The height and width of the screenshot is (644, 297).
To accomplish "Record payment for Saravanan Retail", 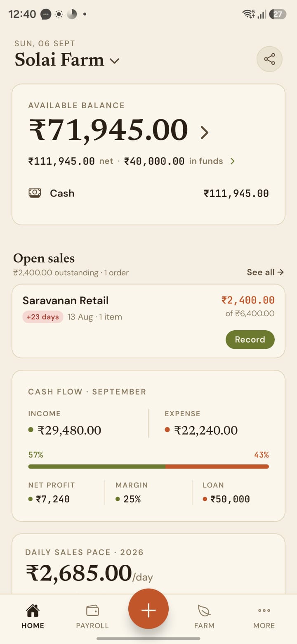I will pyautogui.click(x=250, y=339).
